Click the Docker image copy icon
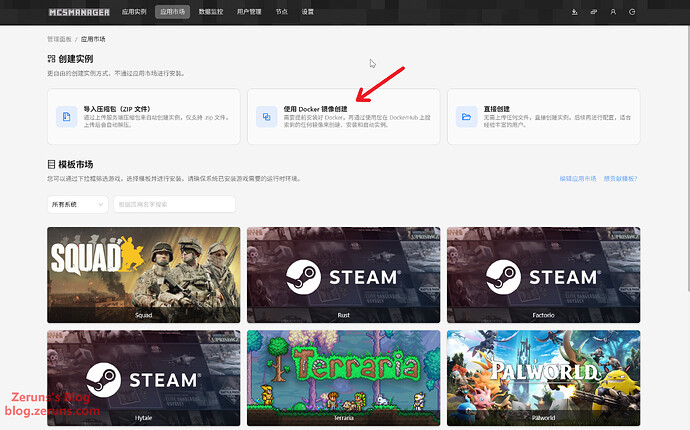 267,117
